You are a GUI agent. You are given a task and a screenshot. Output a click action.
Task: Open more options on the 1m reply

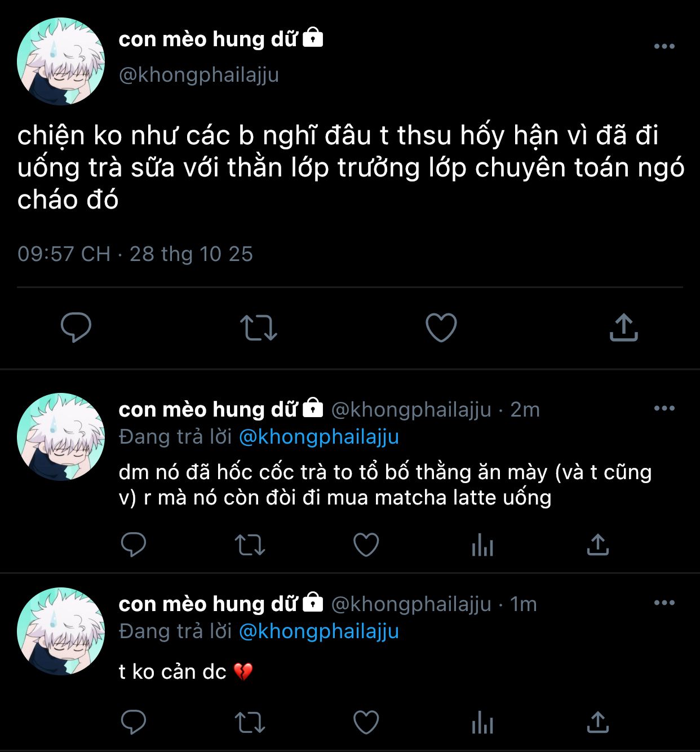(664, 603)
